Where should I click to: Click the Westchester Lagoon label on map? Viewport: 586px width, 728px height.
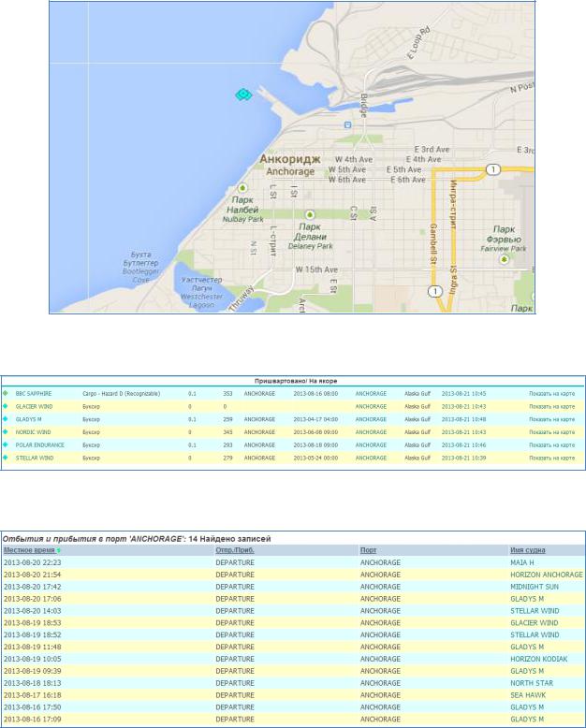tap(201, 293)
